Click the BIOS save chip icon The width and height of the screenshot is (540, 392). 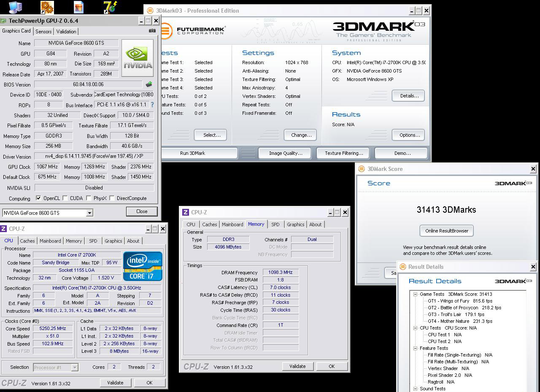pyautogui.click(x=149, y=84)
